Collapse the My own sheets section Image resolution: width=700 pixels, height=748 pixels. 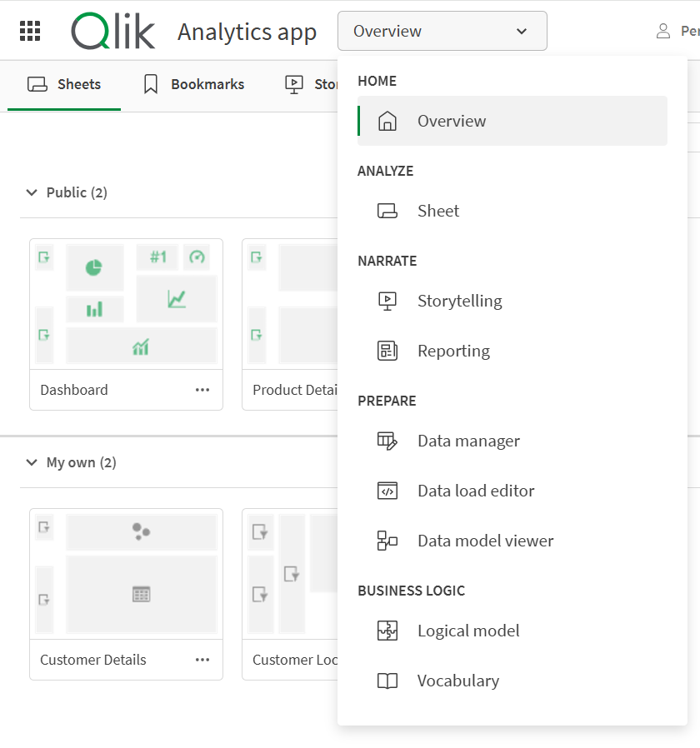[32, 462]
